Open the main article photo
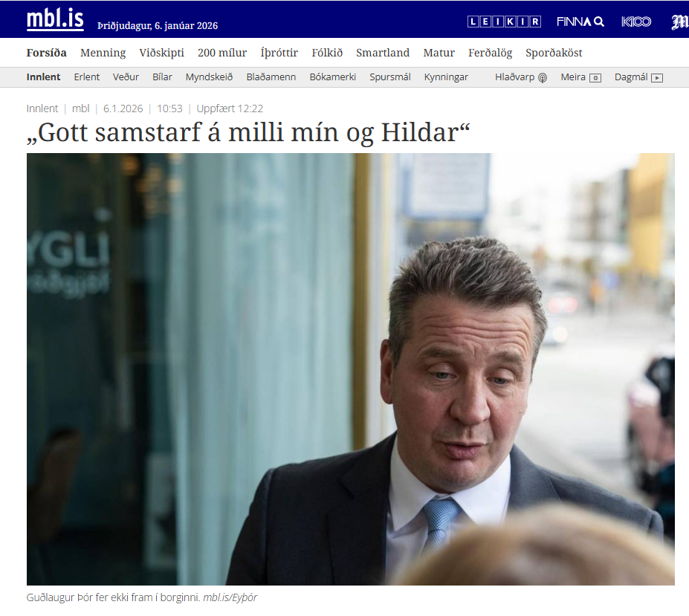The width and height of the screenshot is (689, 616). coord(350,369)
